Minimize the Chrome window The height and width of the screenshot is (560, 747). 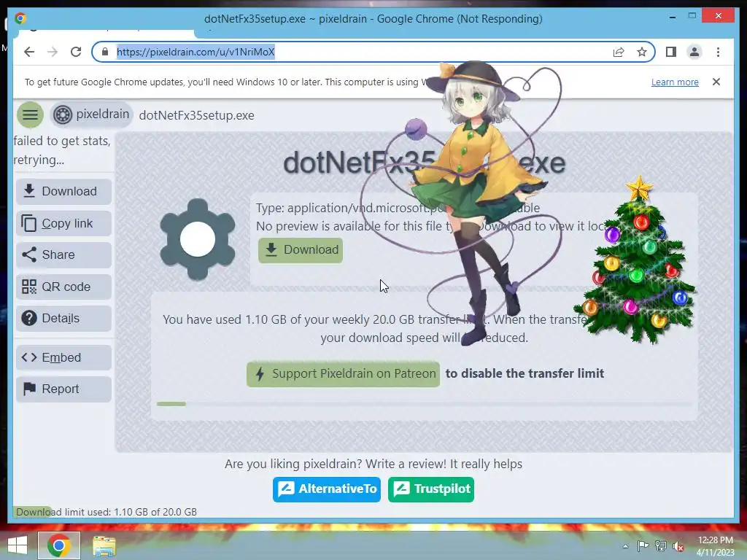[672, 17]
